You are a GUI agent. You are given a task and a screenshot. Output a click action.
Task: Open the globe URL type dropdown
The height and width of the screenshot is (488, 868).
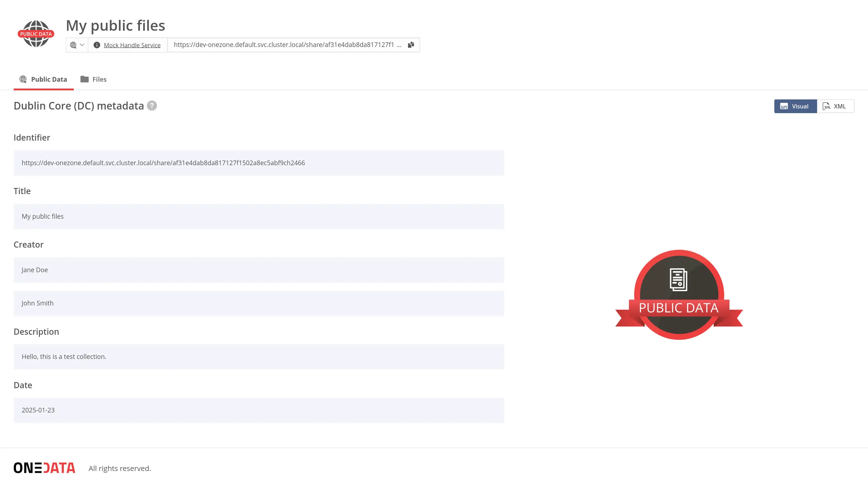(77, 45)
